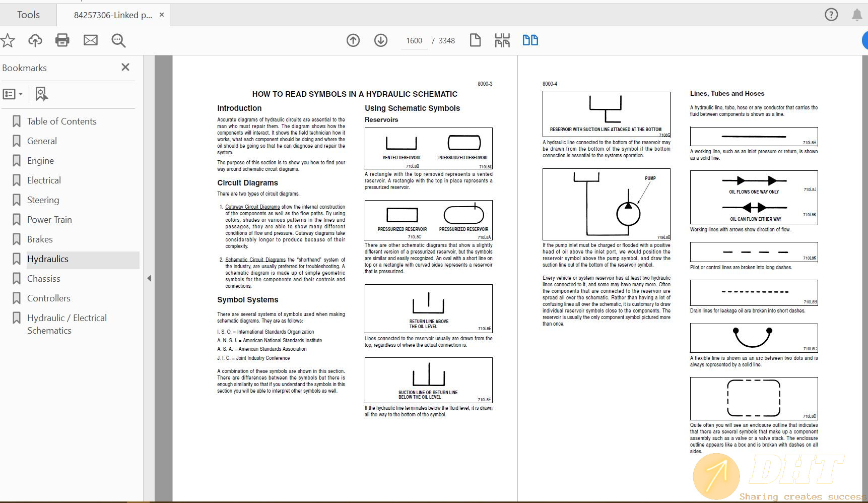The image size is (868, 503).
Task: Add the file to starred favorites
Action: click(8, 40)
